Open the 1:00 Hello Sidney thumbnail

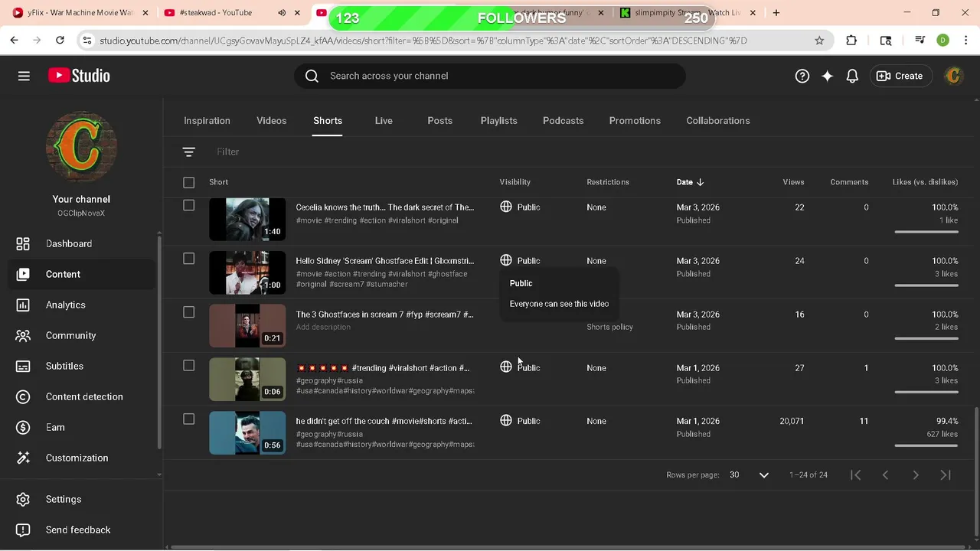point(247,272)
